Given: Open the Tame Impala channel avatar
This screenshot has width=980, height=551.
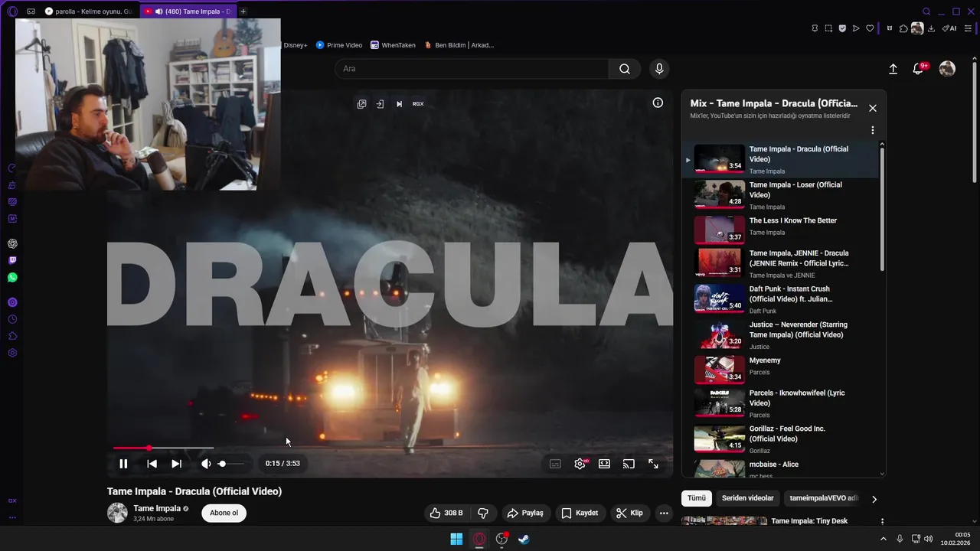Looking at the screenshot, I should click(117, 513).
